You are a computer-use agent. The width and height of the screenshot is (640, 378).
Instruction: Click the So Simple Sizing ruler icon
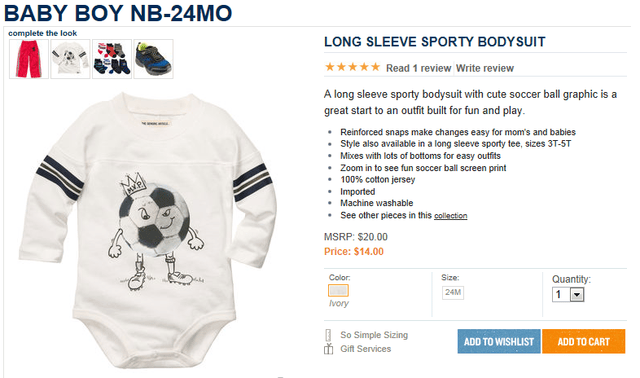coord(328,335)
